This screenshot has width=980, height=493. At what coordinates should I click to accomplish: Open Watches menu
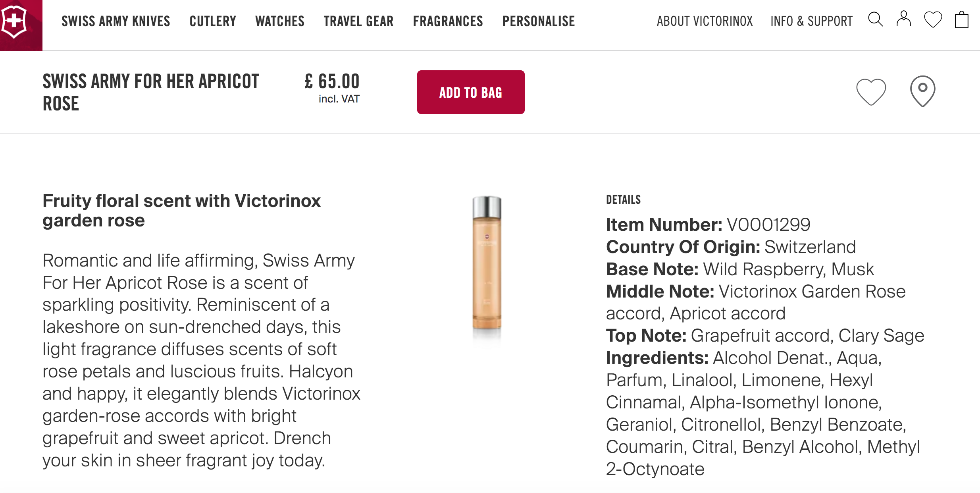(x=280, y=21)
